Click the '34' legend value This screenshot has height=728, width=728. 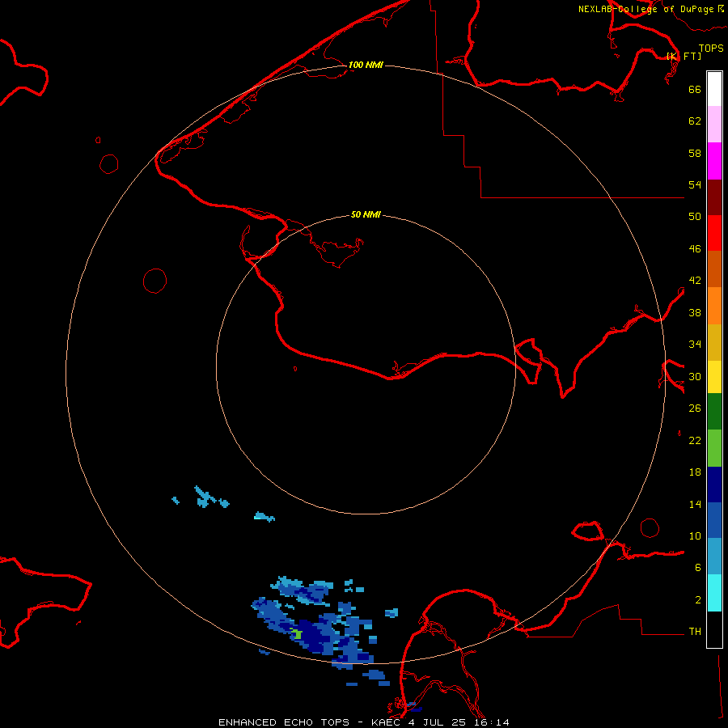point(695,345)
